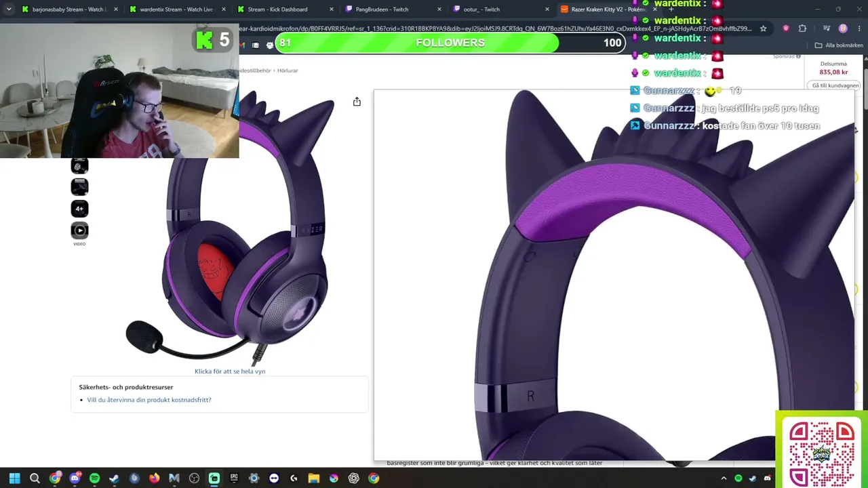Screen dimensions: 868x488
Task: Click the Discord bookmark icon in bookmarks bar
Action: (270, 45)
